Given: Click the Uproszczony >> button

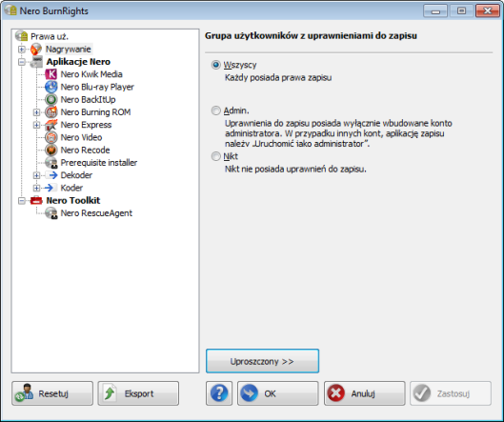Looking at the screenshot, I should [x=262, y=361].
